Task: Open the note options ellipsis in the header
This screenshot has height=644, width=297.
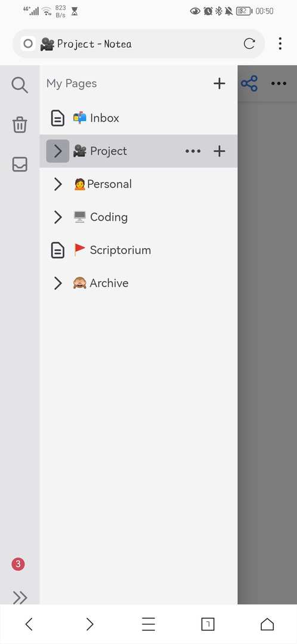Action: tap(279, 84)
